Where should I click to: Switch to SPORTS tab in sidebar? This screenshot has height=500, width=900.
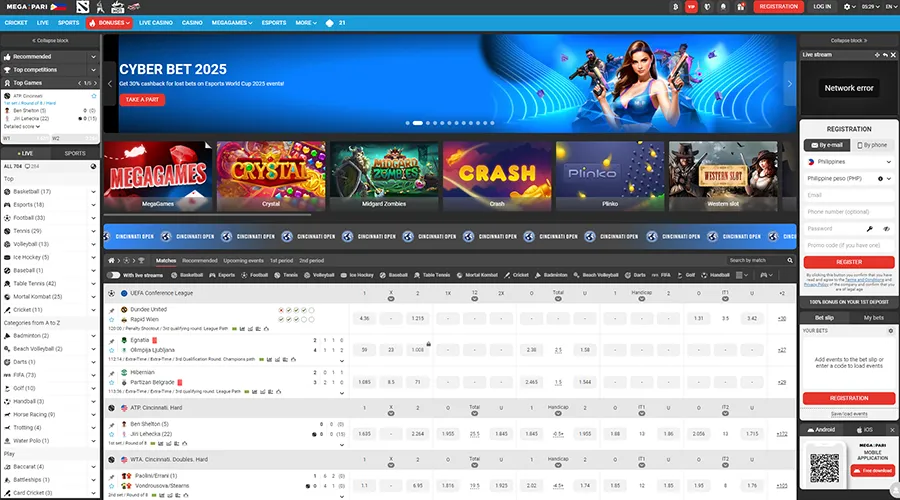[x=75, y=153]
